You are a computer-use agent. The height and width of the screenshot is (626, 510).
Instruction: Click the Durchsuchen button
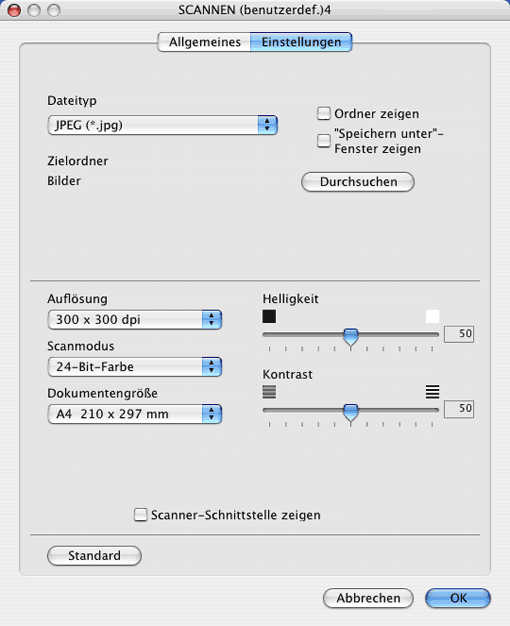(x=358, y=182)
